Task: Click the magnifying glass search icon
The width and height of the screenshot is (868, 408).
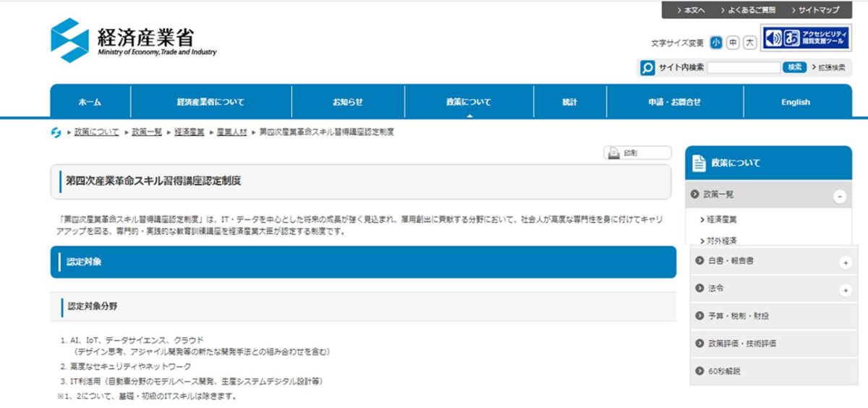Action: [647, 67]
